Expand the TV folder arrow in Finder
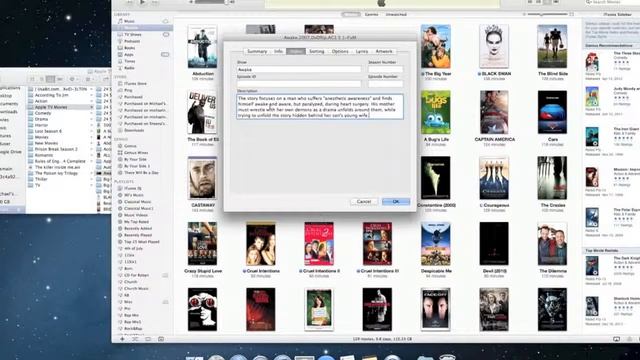Viewport: 640px width, 360px height. pyautogui.click(x=91, y=185)
